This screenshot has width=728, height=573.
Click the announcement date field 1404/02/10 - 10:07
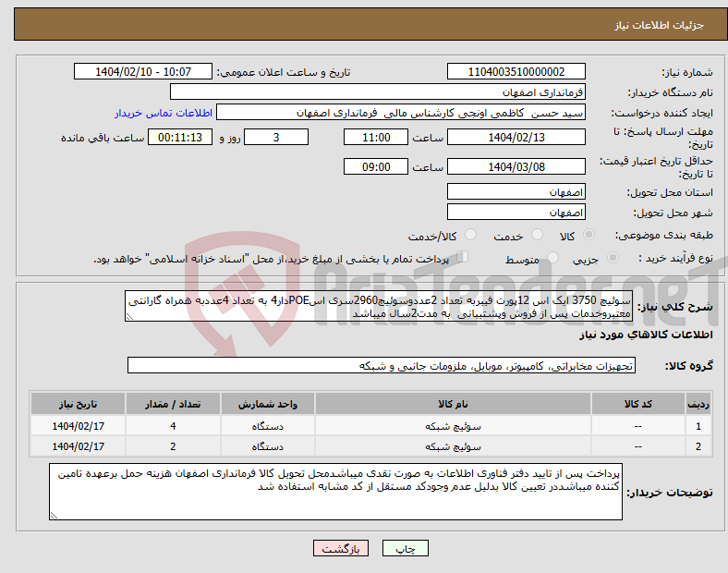tap(143, 71)
